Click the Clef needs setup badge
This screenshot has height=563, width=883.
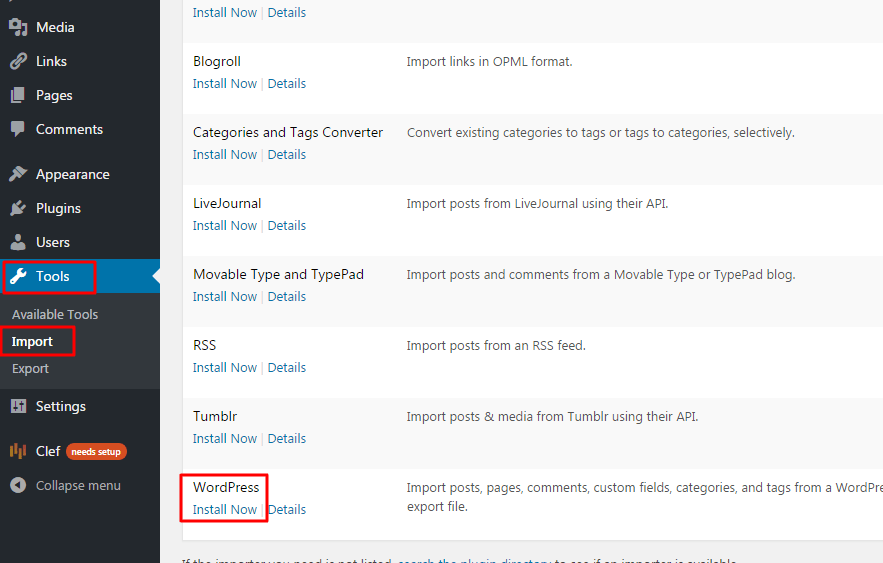(x=96, y=451)
